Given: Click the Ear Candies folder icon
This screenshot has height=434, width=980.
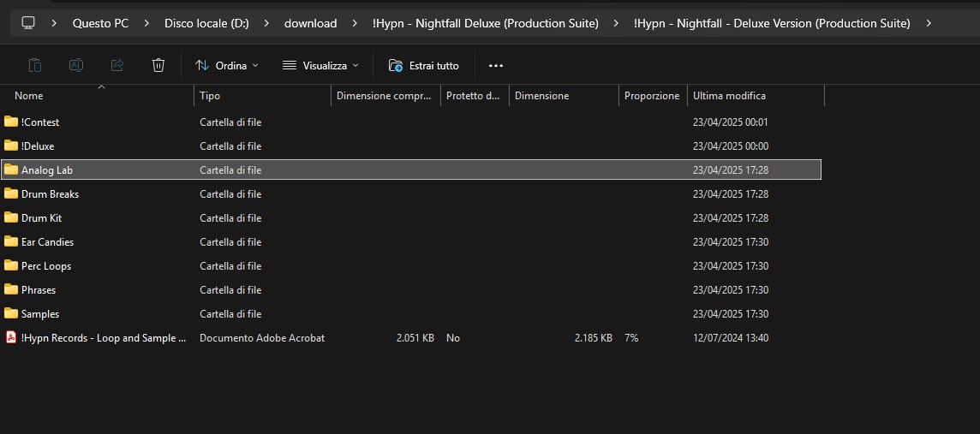Looking at the screenshot, I should pyautogui.click(x=10, y=241).
